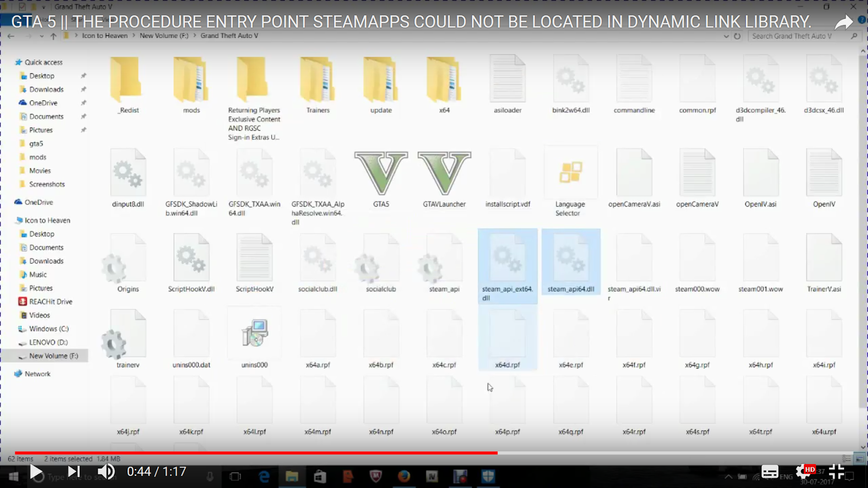Open Windows Start menu
Image resolution: width=868 pixels, height=488 pixels.
(13, 477)
